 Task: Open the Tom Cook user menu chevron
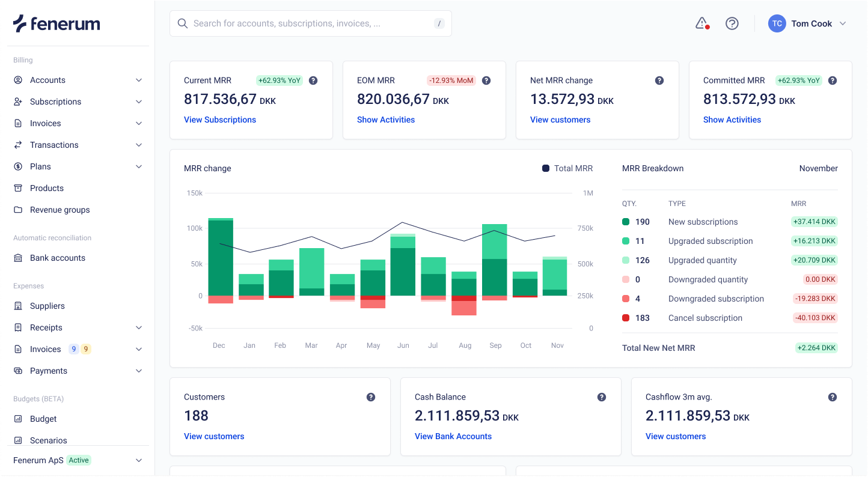[843, 23]
